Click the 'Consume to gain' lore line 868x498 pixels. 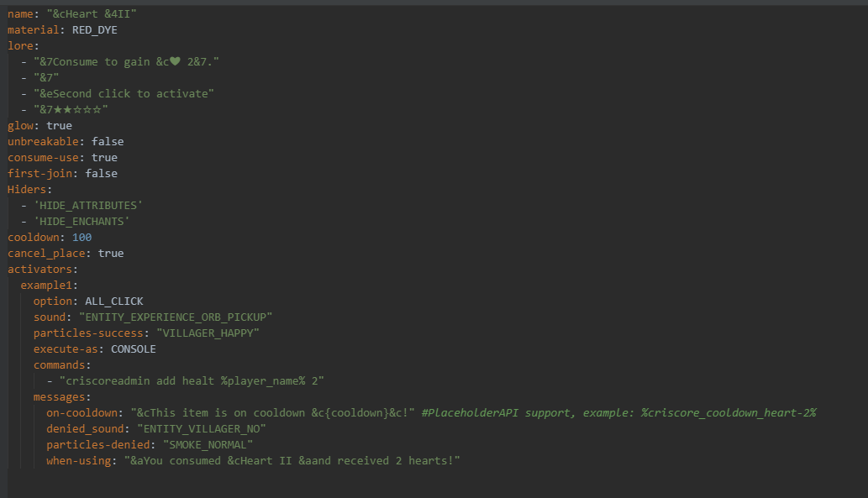[127, 61]
